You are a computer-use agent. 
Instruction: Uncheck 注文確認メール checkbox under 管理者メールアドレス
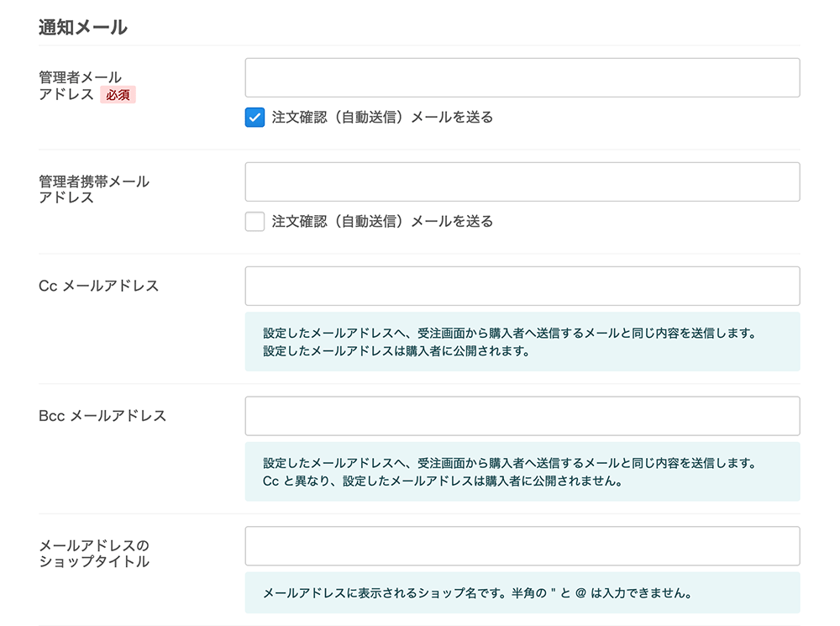click(255, 118)
